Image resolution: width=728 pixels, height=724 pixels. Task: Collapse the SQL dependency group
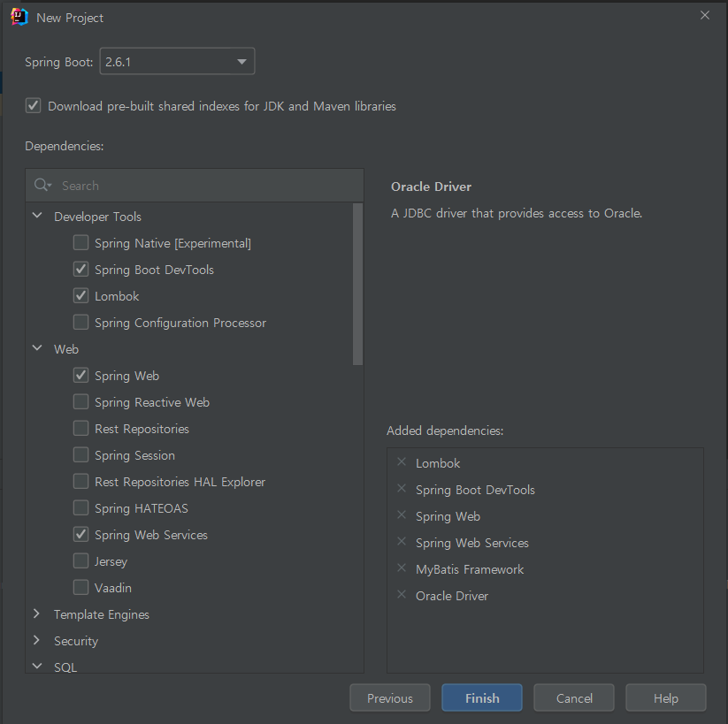click(37, 666)
